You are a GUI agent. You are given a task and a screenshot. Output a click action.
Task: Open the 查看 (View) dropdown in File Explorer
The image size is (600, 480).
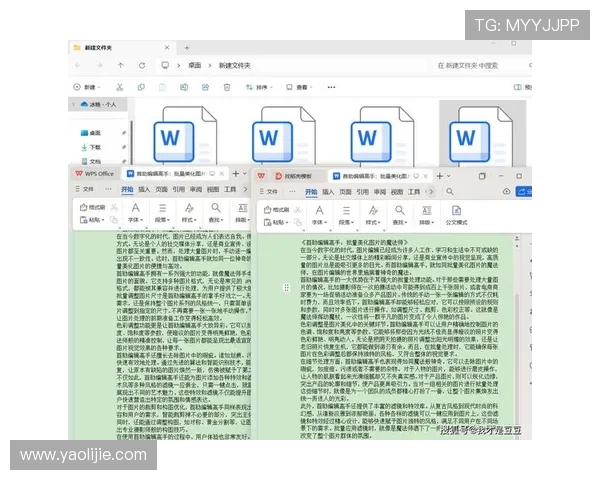[x=299, y=87]
